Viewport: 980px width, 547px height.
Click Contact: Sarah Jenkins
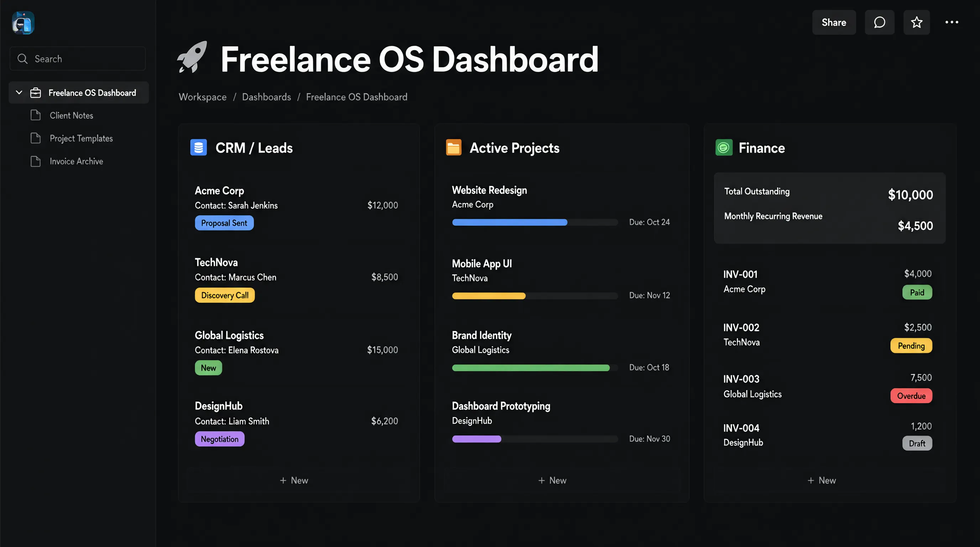click(x=236, y=205)
